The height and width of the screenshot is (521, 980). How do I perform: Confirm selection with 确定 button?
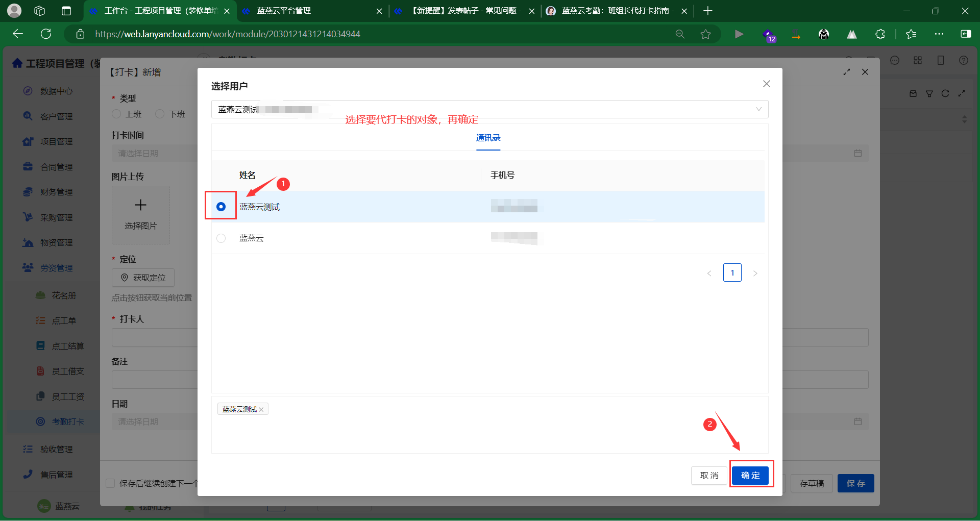(x=750, y=475)
